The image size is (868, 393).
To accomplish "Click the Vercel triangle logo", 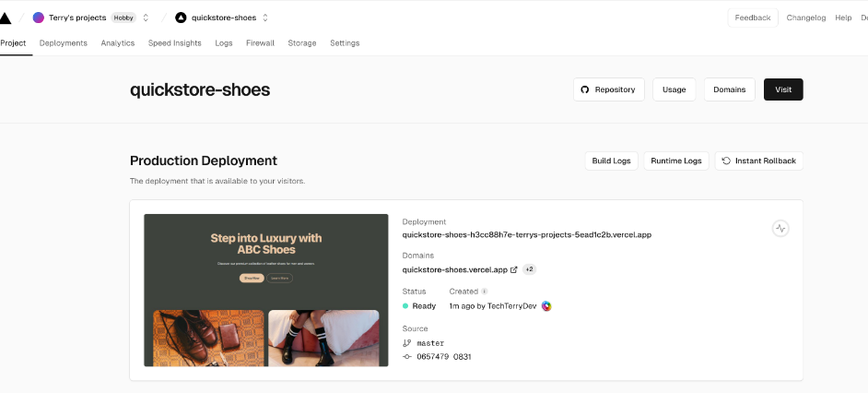I will pos(6,18).
